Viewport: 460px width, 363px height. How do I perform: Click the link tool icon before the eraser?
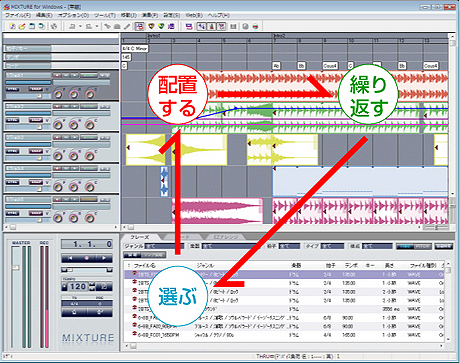coord(107,26)
